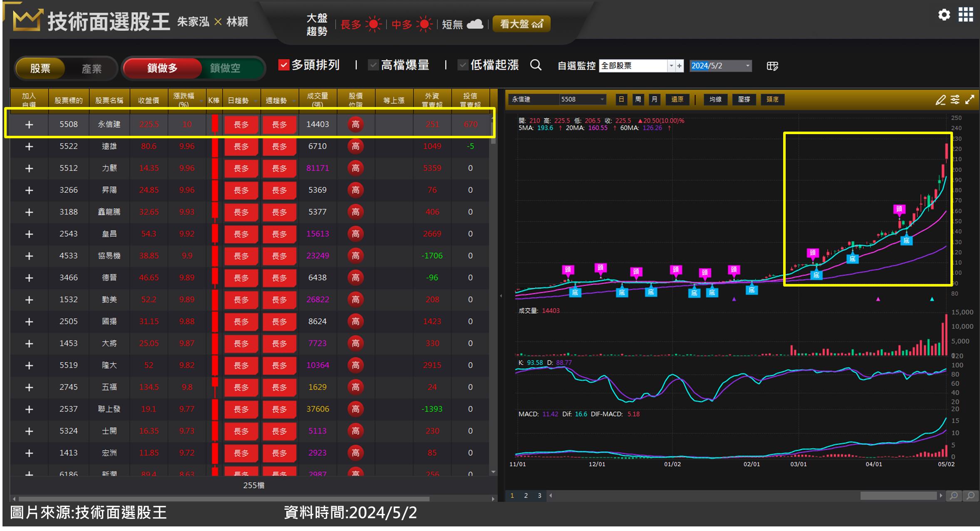980x531 pixels.
Task: Click plus button beside watchlist dropdown
Action: click(x=680, y=66)
